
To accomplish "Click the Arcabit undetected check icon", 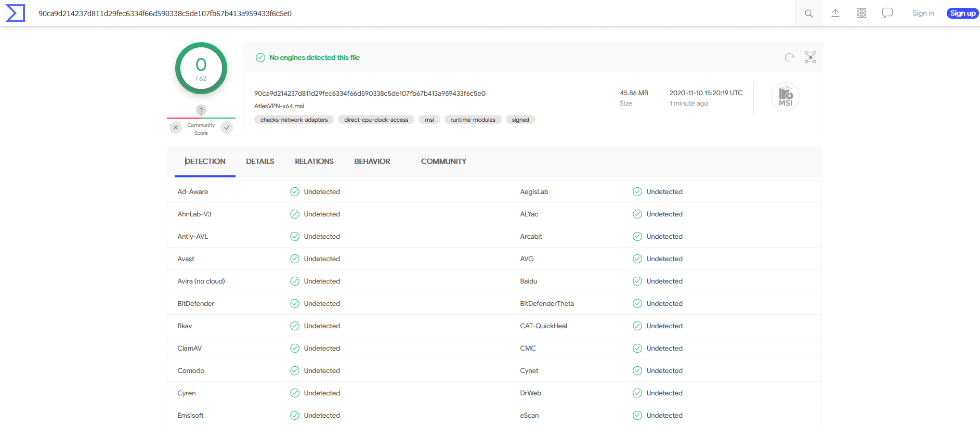I will (637, 236).
